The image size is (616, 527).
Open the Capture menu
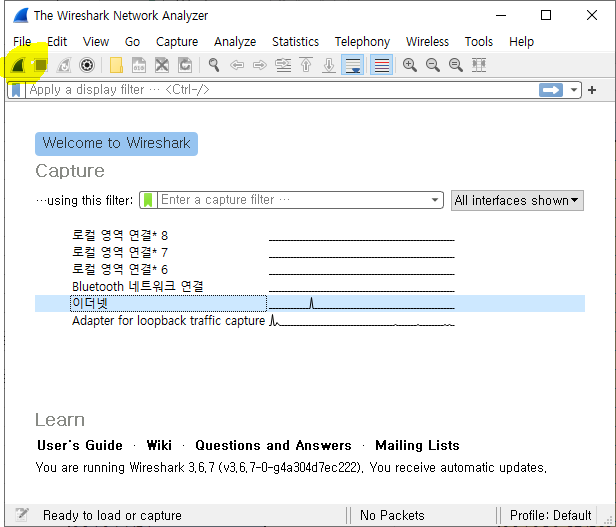[x=177, y=42]
